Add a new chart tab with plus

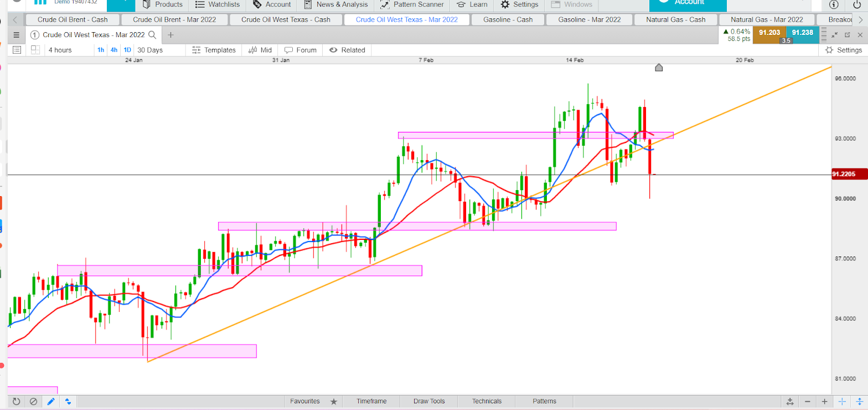pyautogui.click(x=170, y=35)
